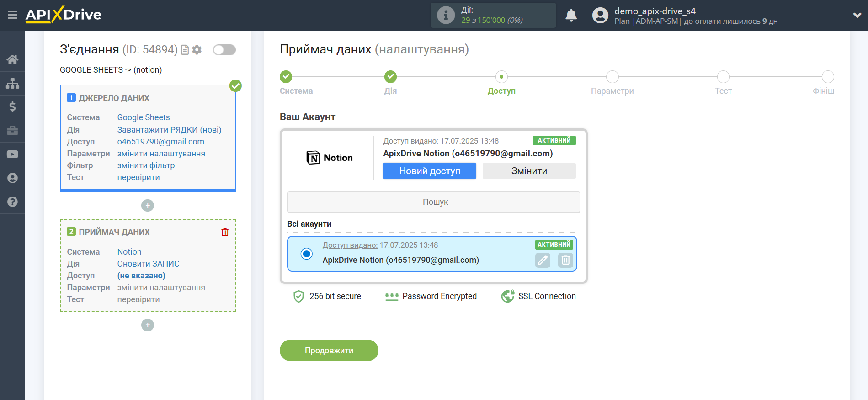Delete the ApixDrive Notion account

pos(565,260)
